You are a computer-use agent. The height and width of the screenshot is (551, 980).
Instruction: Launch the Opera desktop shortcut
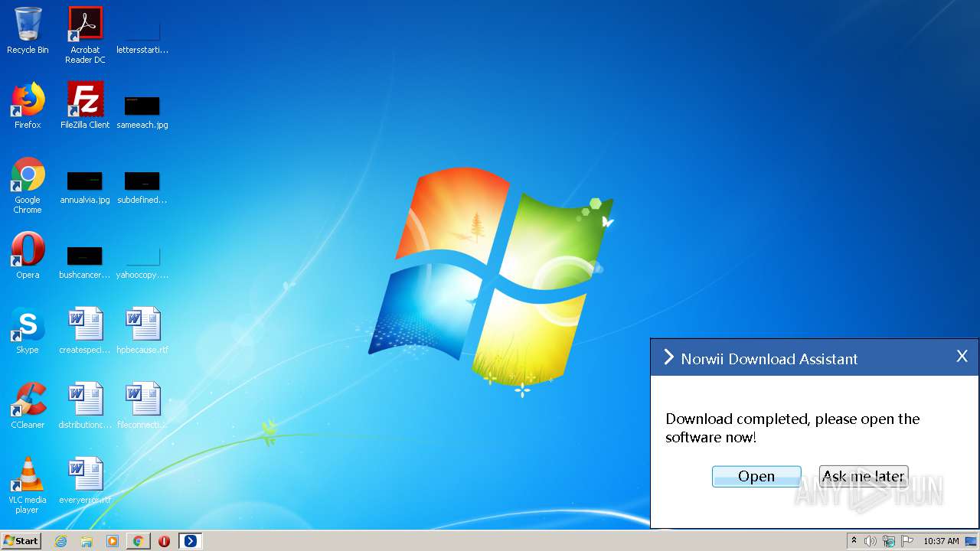(x=28, y=256)
